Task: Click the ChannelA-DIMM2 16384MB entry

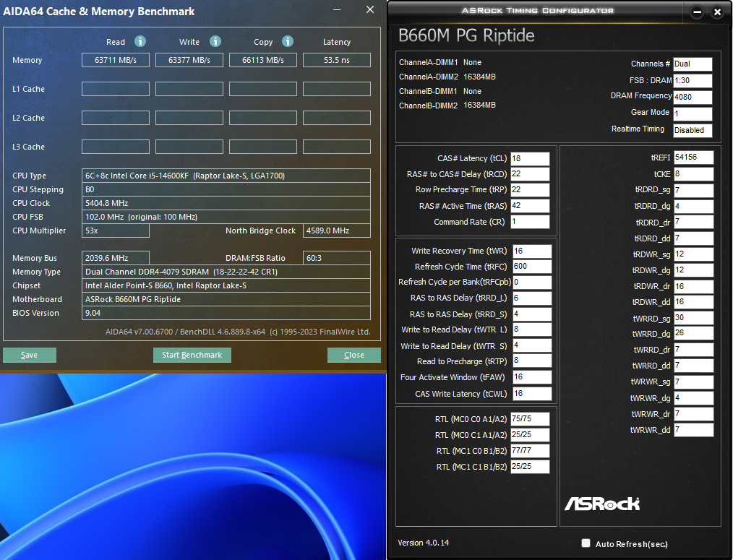Action: (447, 77)
